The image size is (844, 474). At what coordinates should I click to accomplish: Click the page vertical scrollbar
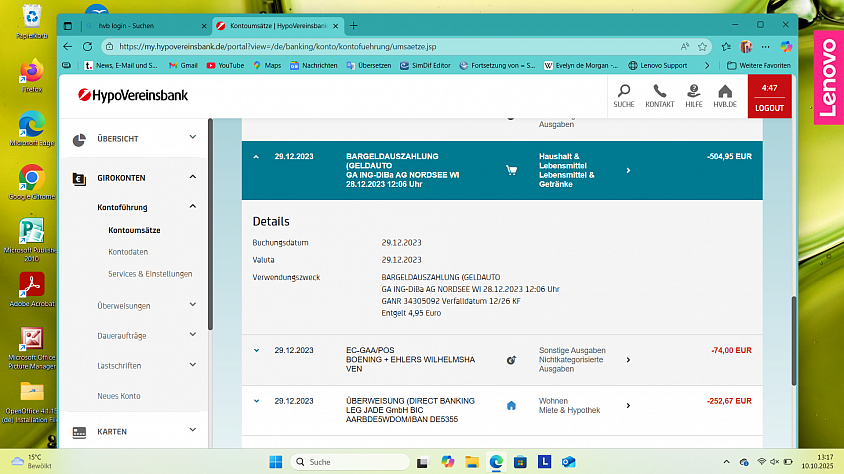794,341
